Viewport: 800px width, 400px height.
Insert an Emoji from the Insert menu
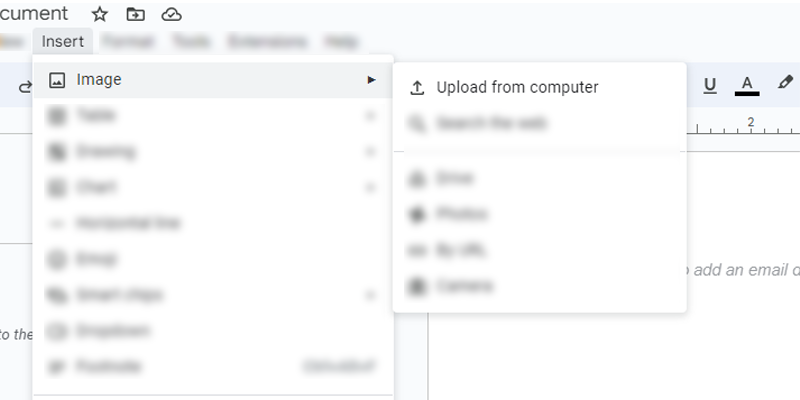click(x=96, y=259)
